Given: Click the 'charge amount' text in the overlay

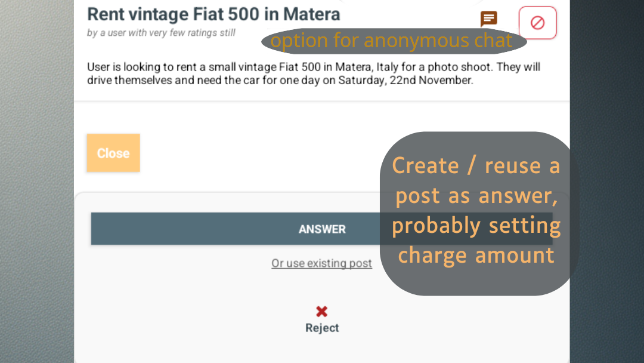Looking at the screenshot, I should [x=476, y=256].
